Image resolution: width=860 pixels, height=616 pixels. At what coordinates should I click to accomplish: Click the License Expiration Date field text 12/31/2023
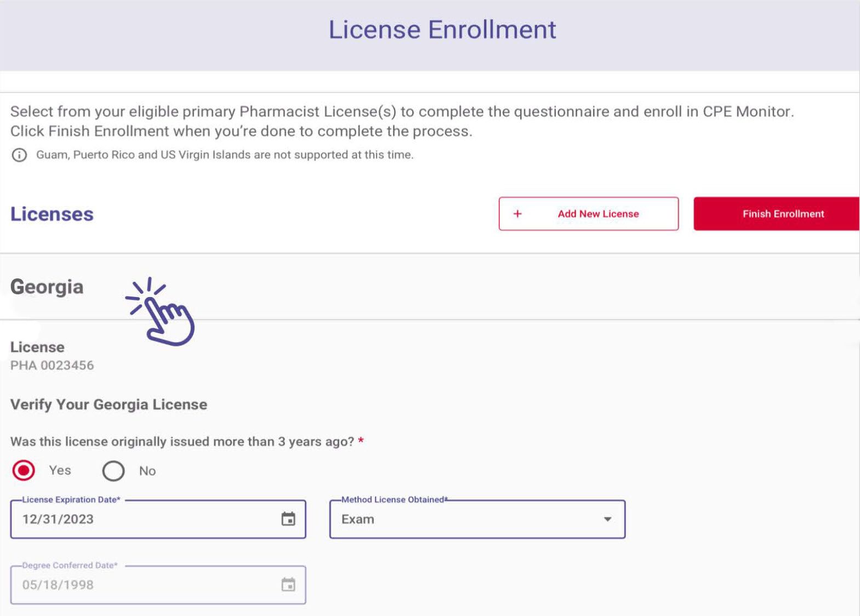coord(58,519)
